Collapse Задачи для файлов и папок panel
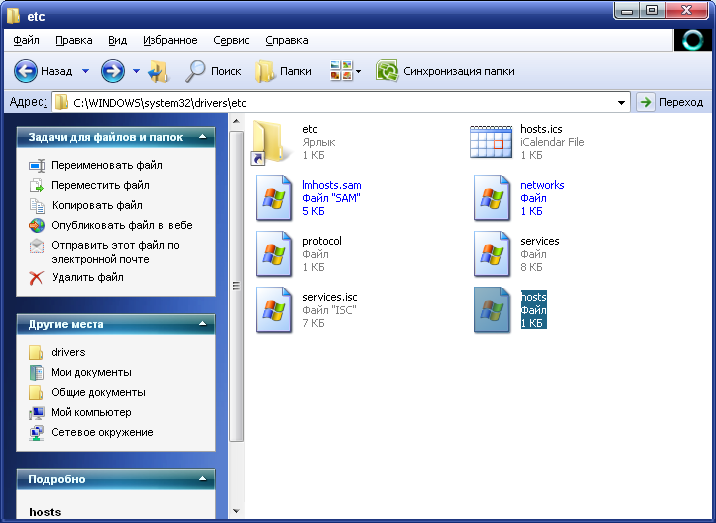 [203, 137]
